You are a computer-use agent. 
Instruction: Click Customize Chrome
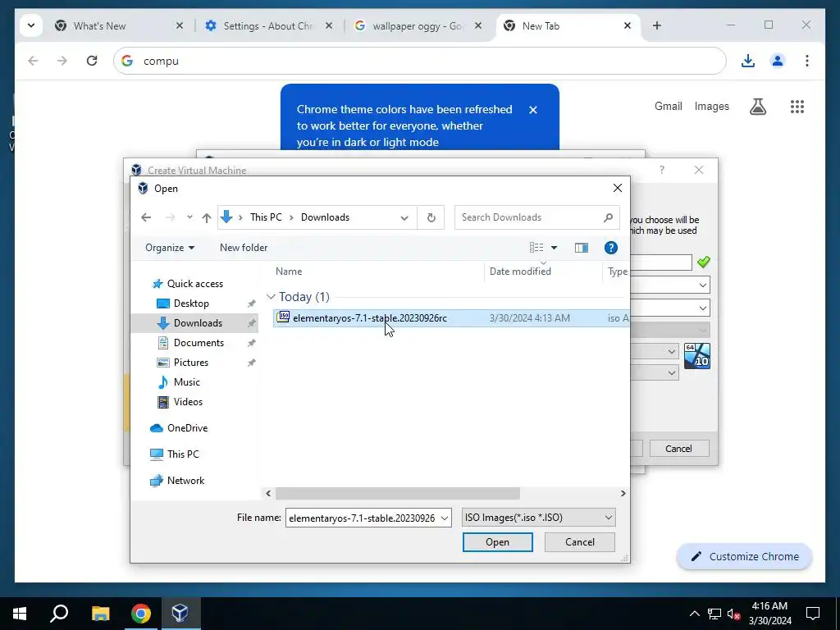coord(745,557)
